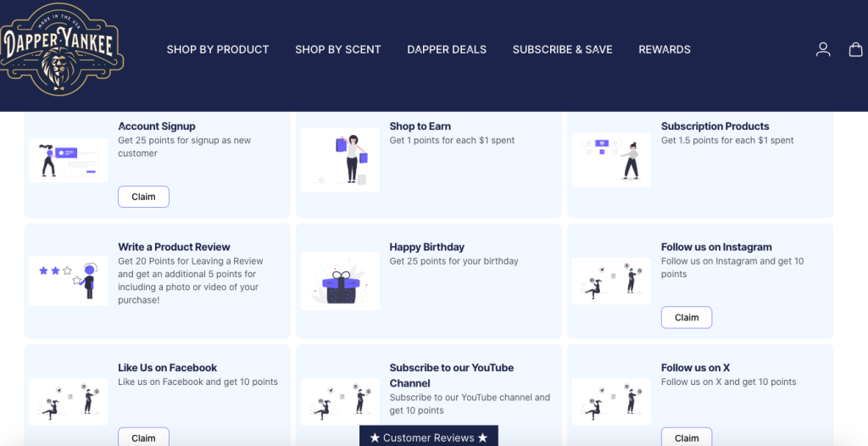
Task: Click the Happy Birthday gift box image
Action: pos(340,281)
